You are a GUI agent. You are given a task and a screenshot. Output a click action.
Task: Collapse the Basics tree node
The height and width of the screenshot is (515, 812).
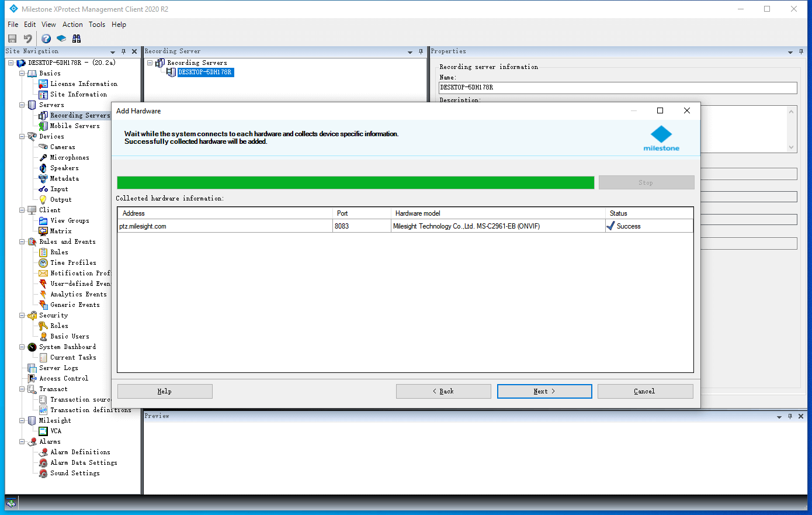(x=22, y=74)
